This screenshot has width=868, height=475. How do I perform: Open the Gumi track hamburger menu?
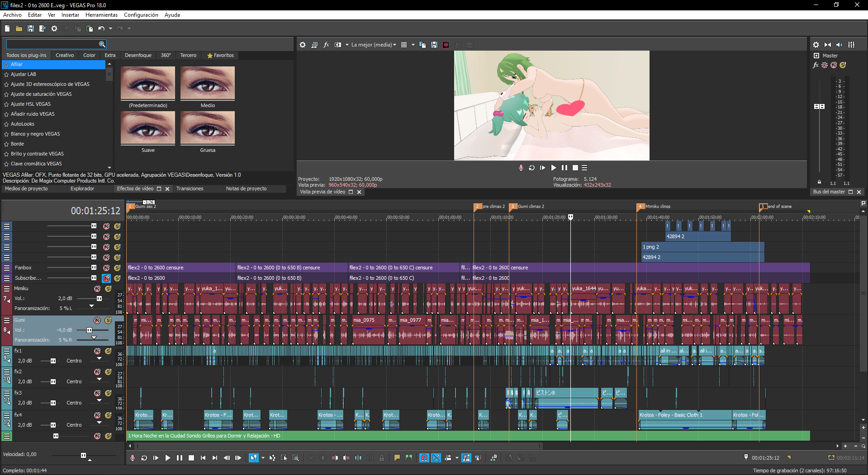pos(7,320)
